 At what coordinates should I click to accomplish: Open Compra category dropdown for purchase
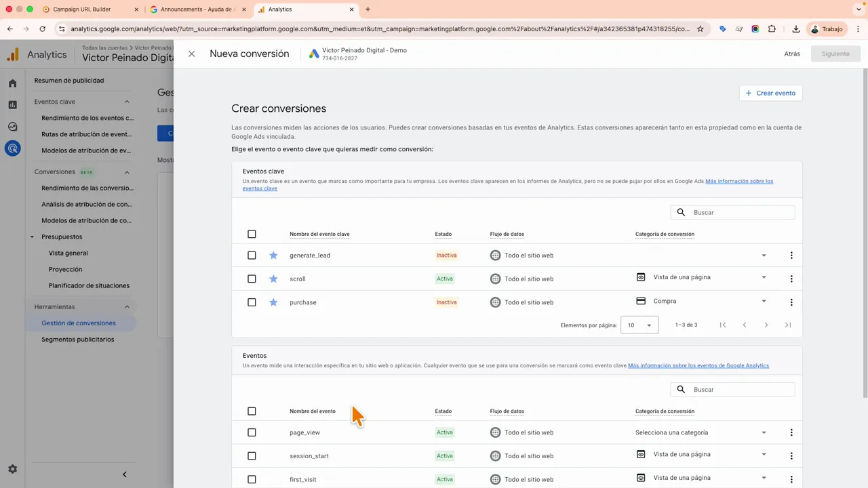[x=701, y=301]
